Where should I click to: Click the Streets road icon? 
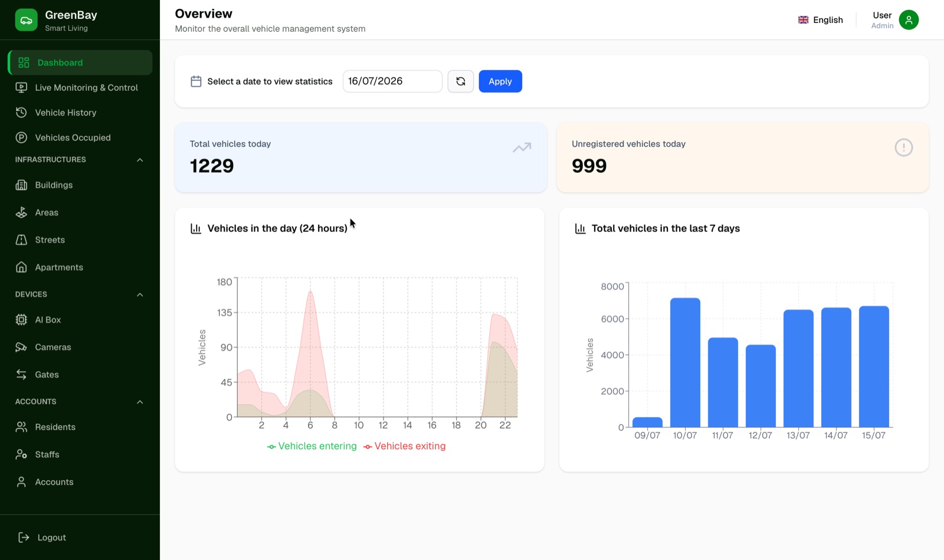click(x=21, y=240)
